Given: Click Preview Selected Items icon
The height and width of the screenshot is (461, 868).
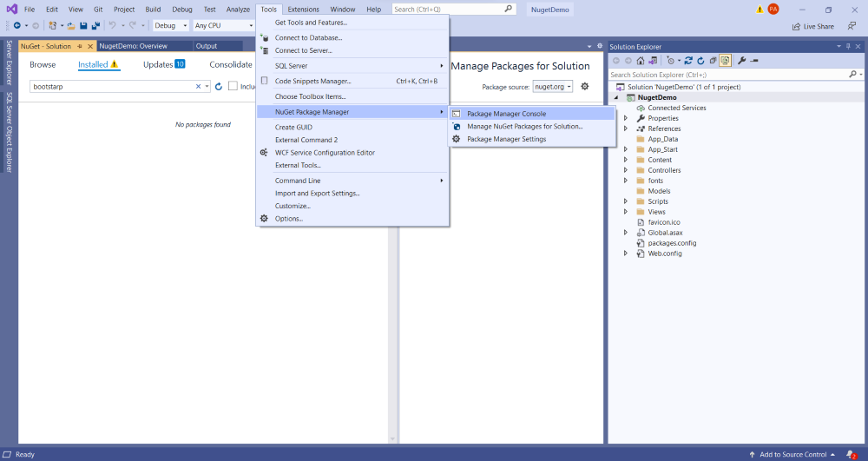Looking at the screenshot, I should tap(754, 61).
